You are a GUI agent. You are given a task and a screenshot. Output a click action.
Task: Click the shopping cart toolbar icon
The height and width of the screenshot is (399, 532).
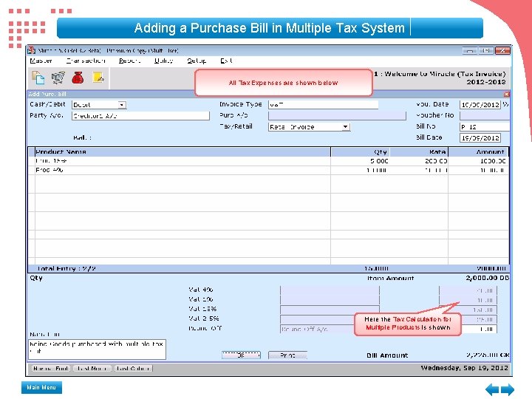[58, 78]
